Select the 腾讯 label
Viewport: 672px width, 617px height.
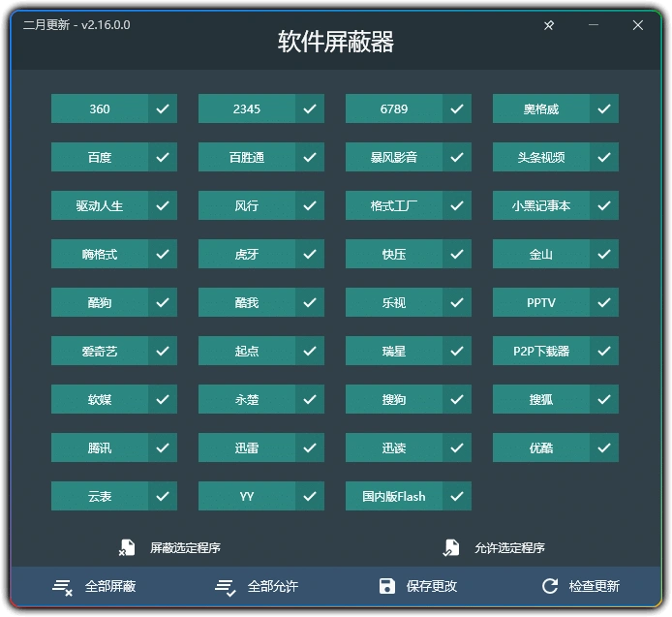pyautogui.click(x=100, y=448)
